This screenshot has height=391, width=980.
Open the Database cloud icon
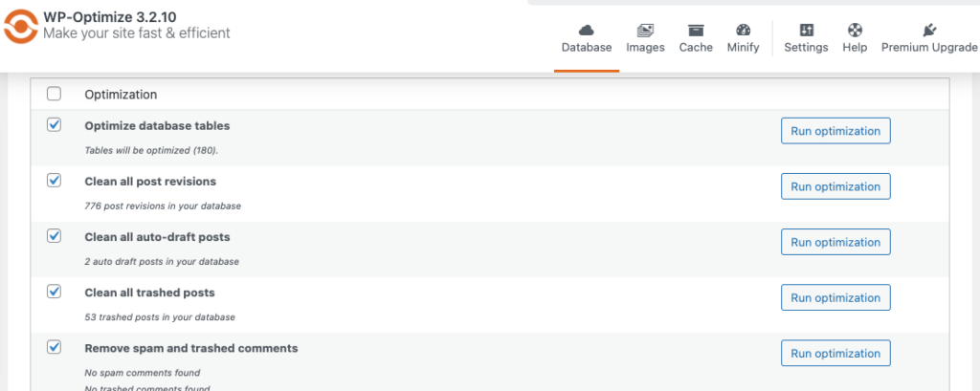tap(587, 30)
